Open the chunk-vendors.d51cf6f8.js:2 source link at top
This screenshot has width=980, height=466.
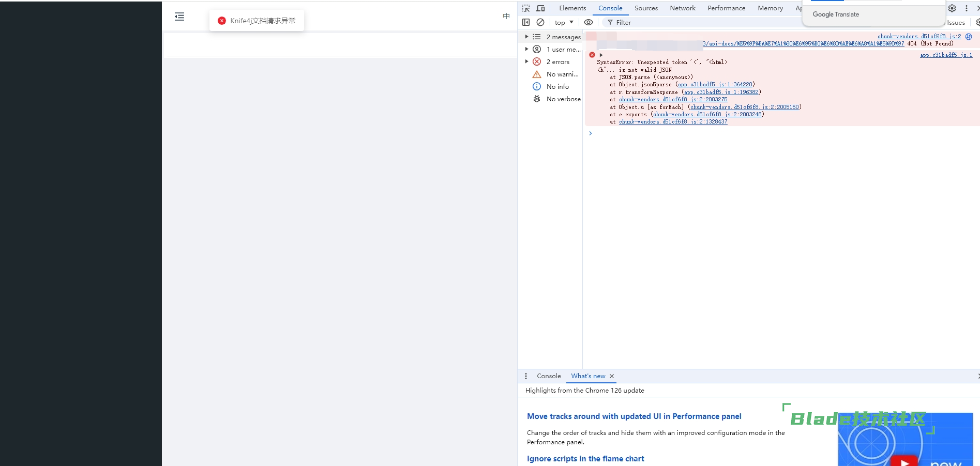pos(919,36)
